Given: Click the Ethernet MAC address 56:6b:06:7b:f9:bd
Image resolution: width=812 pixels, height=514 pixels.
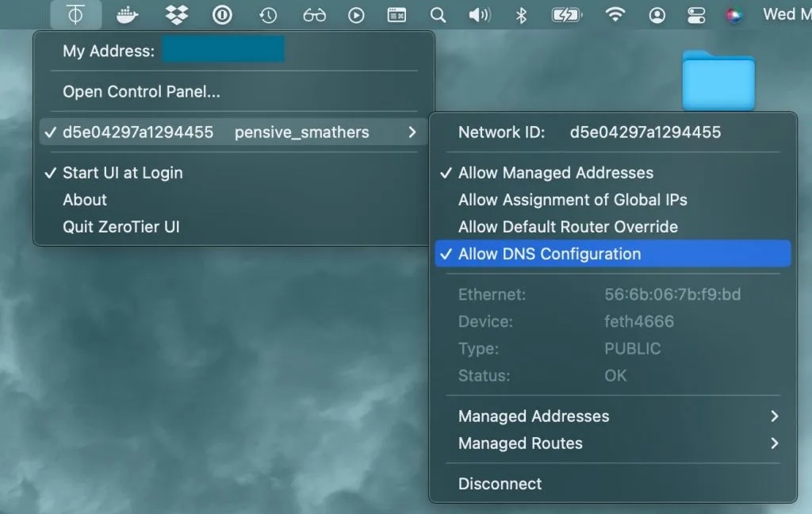Looking at the screenshot, I should [x=672, y=294].
